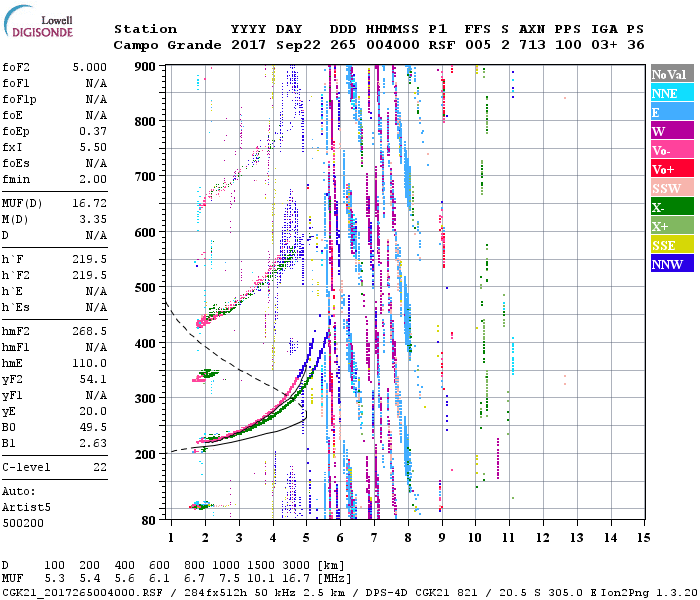Screen dimensions: 700x600
Task: Click the foF1 N/A value
Action: [x=96, y=83]
